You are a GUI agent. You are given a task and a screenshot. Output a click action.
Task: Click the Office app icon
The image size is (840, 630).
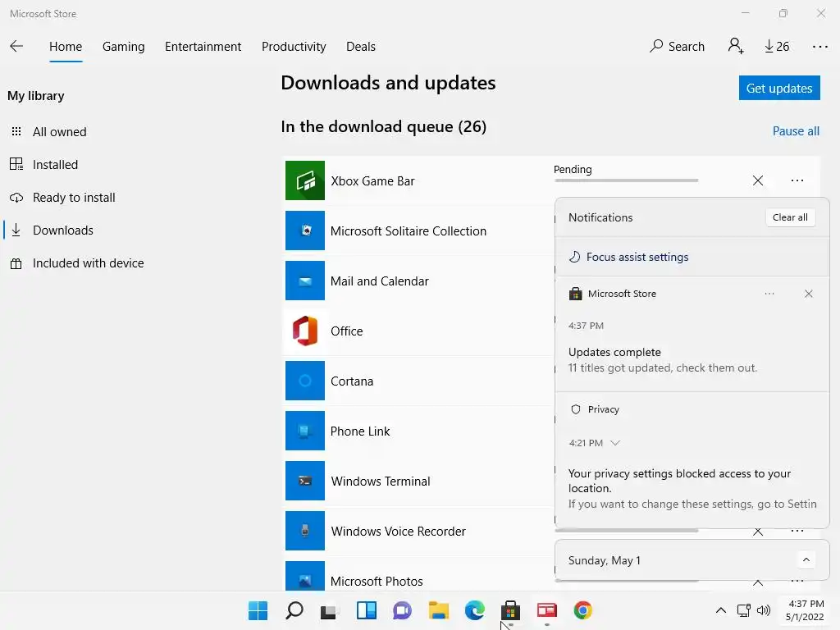305,331
